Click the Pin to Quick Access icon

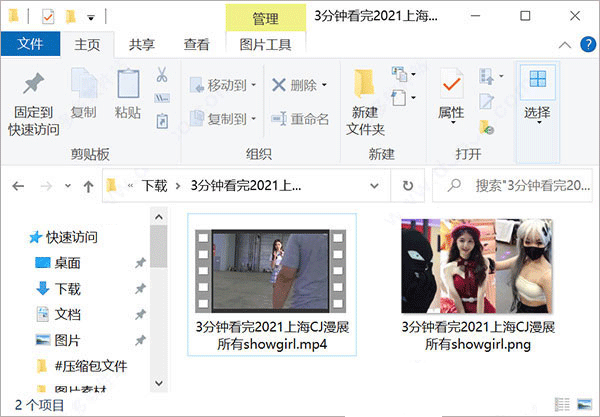33,83
